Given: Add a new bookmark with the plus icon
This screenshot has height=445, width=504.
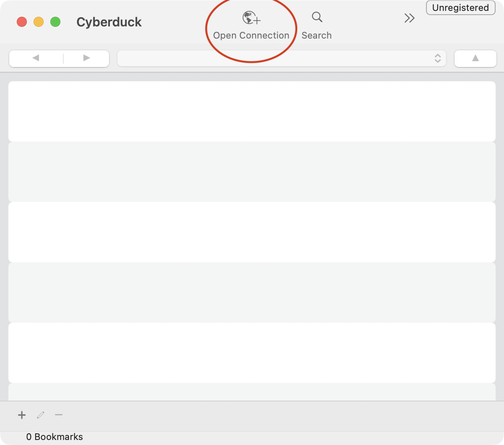Looking at the screenshot, I should pyautogui.click(x=22, y=415).
